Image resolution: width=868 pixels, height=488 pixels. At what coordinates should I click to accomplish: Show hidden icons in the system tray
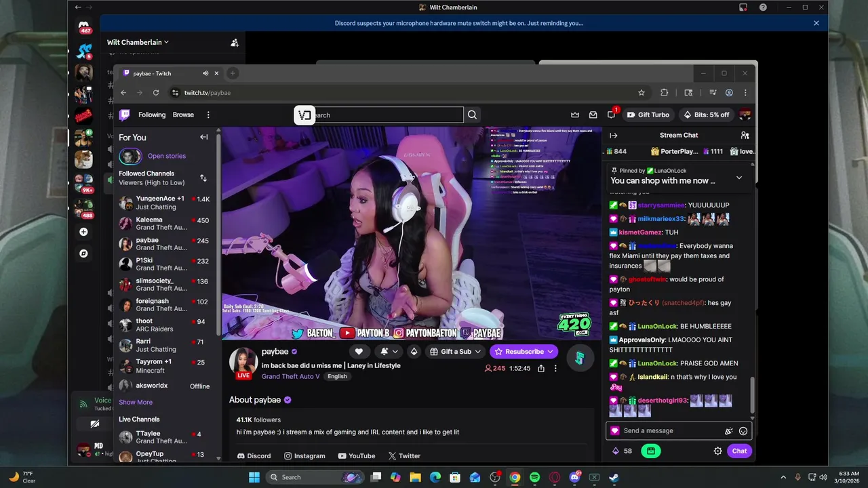click(783, 477)
